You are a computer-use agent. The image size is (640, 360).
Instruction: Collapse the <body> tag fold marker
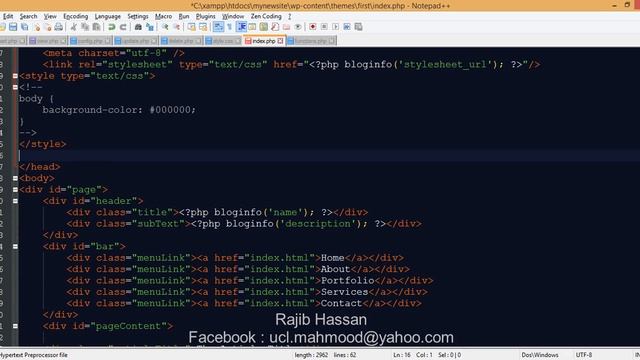15,178
